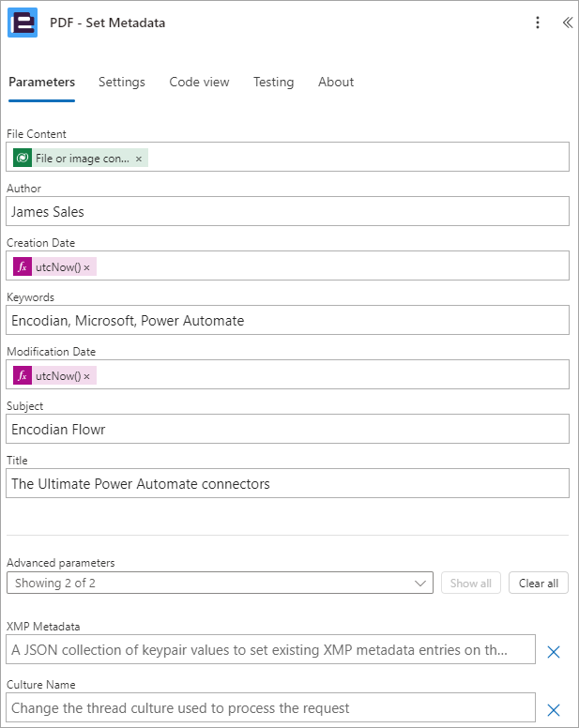
Task: Click the fx icon in Modification Date
Action: [23, 375]
